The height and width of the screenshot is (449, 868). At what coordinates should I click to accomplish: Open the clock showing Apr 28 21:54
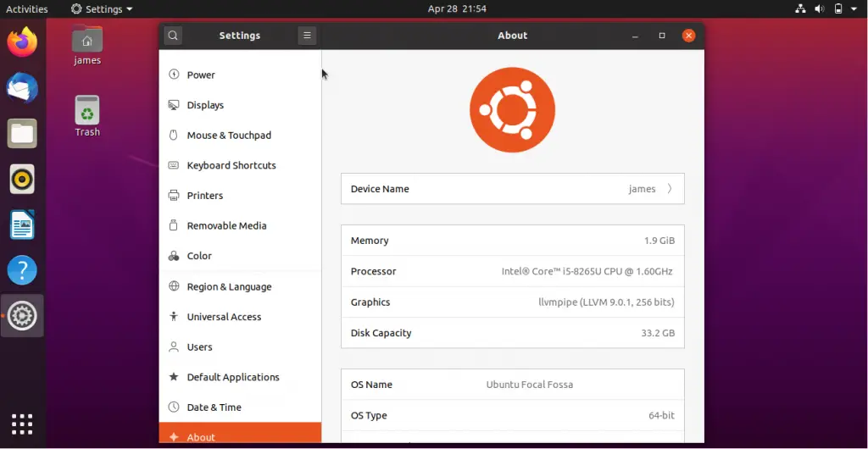click(457, 8)
